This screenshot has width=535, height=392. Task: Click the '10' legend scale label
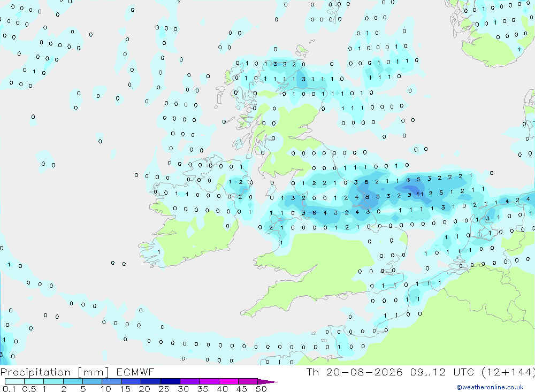point(106,389)
